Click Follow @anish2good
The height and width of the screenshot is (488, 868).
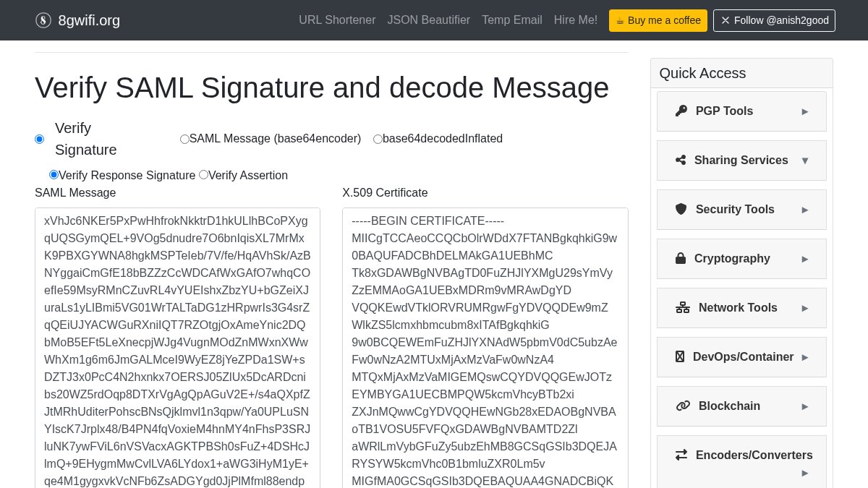pos(774,20)
